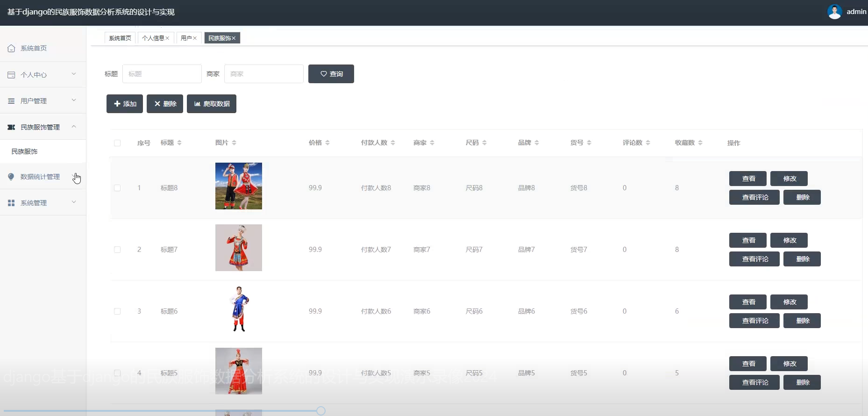Sort table by 价格 column arrows
The image size is (868, 416).
pyautogui.click(x=327, y=143)
